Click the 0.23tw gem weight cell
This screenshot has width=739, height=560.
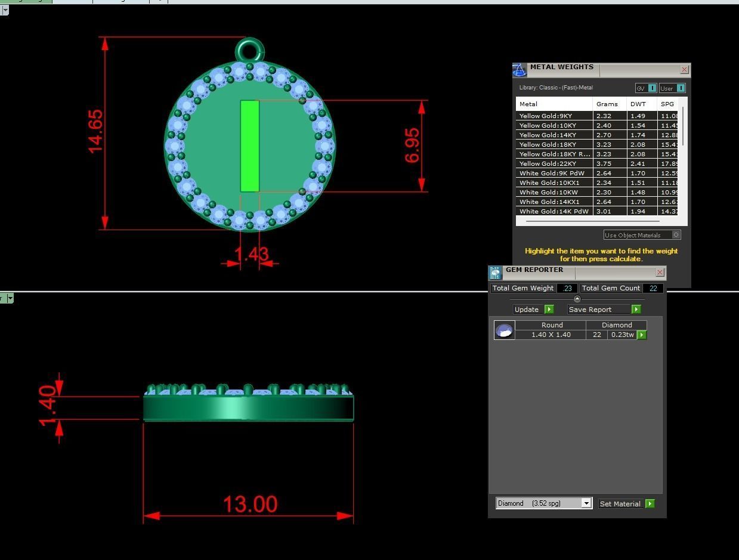(x=622, y=335)
